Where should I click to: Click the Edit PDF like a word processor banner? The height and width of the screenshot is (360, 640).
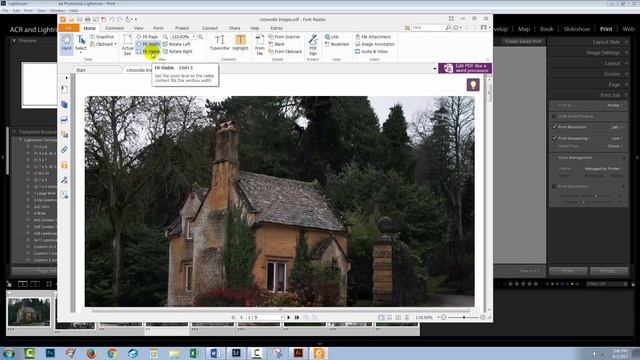click(x=465, y=68)
